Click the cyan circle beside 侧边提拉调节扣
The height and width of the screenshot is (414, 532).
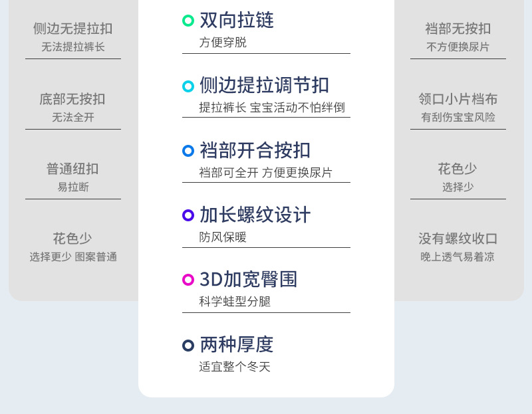[188, 86]
